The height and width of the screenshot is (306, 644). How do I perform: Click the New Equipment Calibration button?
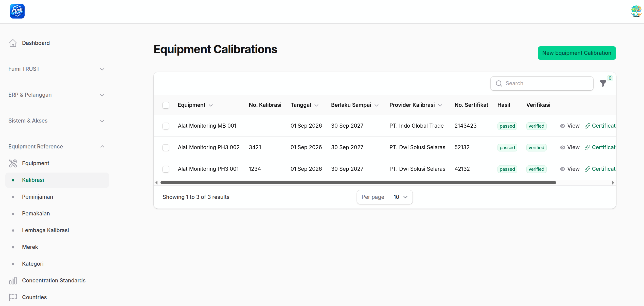coord(577,53)
